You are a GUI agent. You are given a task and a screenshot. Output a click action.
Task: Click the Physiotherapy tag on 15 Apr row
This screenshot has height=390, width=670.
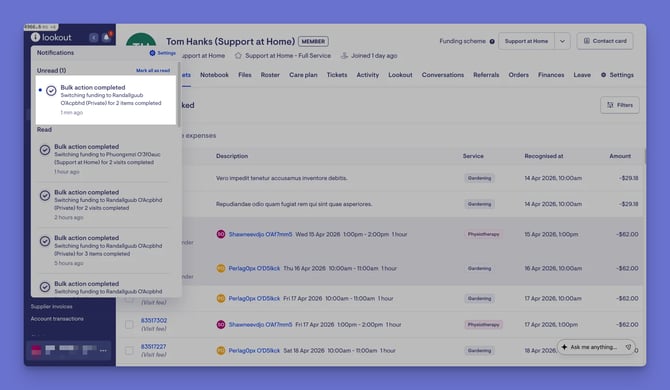(x=483, y=234)
